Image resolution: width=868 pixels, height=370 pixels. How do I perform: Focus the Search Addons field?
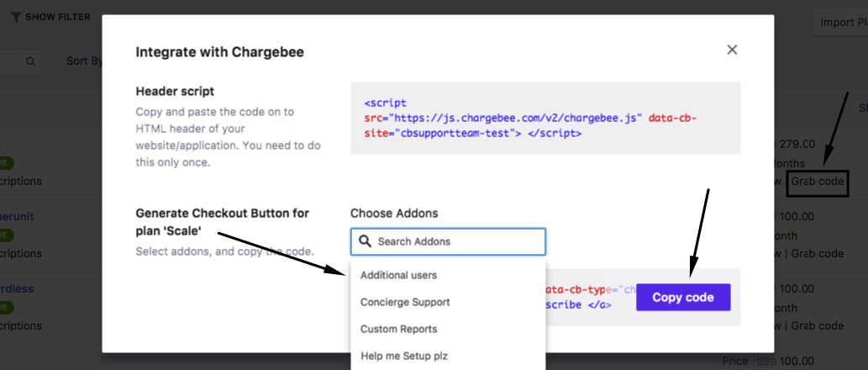point(448,241)
